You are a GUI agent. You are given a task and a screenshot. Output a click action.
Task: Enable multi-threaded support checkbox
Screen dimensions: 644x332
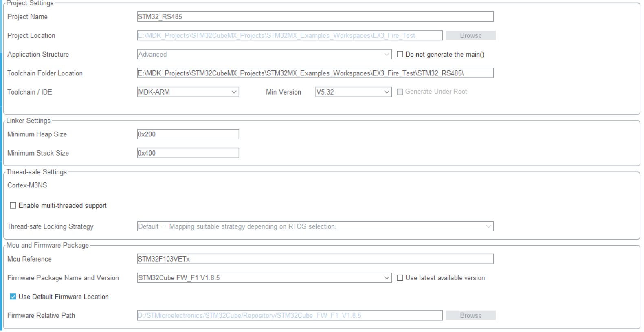pos(13,205)
